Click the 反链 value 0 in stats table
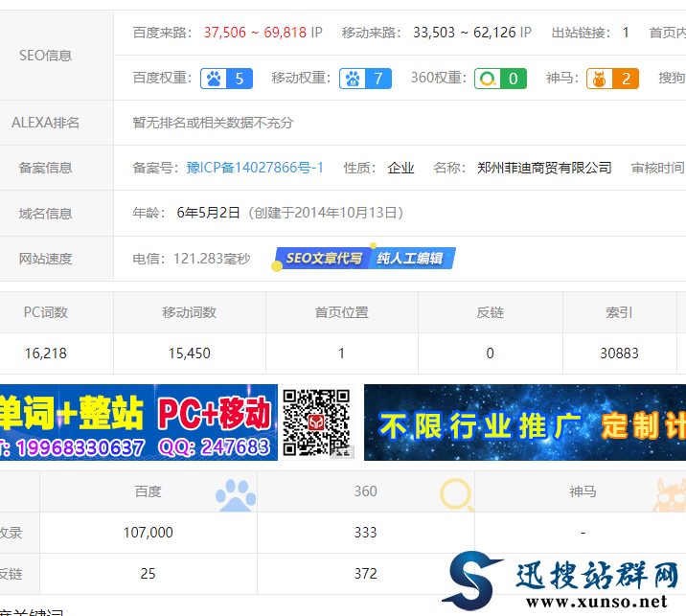Viewport: 686px width, 616px height. pos(490,354)
